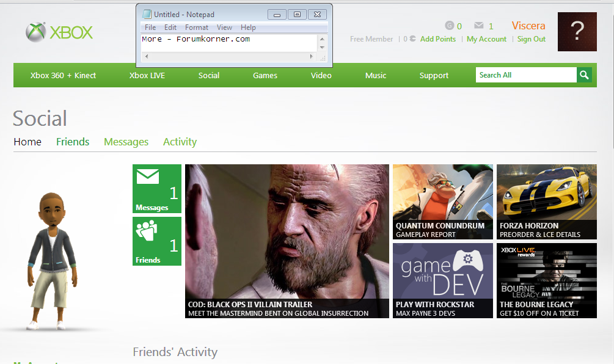Click the search magnifier button

pyautogui.click(x=584, y=75)
